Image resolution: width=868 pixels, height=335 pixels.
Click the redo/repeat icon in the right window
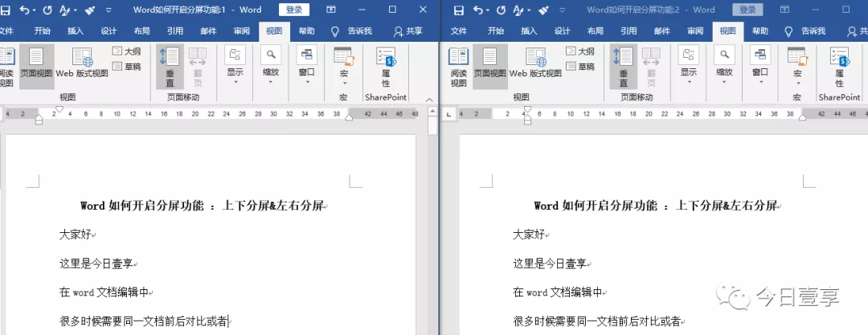coord(501,10)
